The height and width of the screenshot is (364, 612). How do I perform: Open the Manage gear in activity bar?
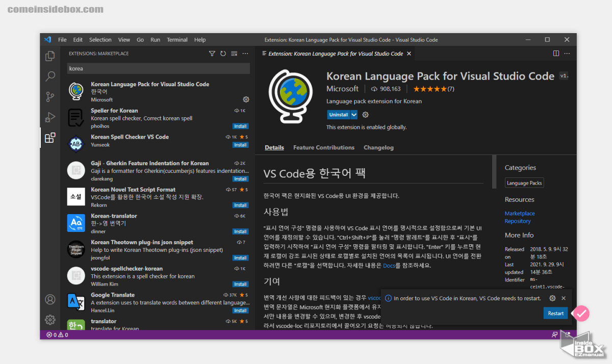coord(50,320)
